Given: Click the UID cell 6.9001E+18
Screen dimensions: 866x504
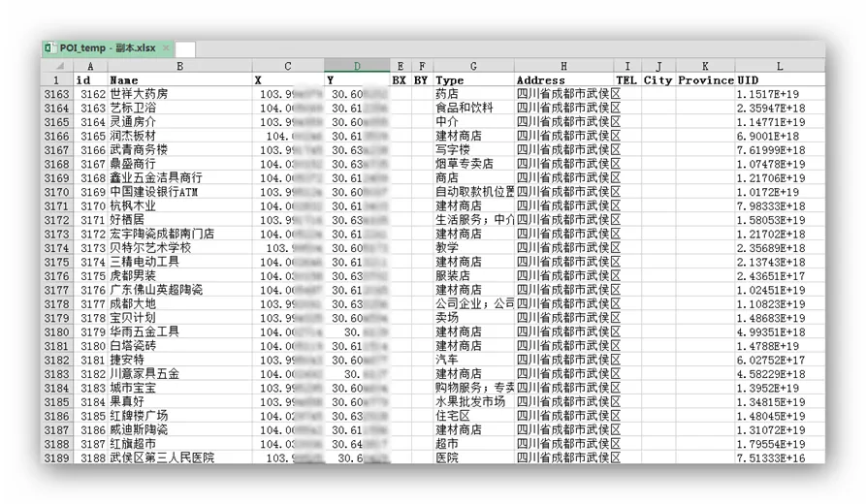Looking at the screenshot, I should point(780,136).
